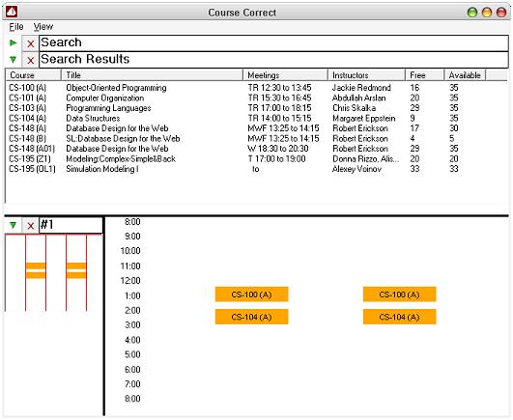Click the orange window button

click(487, 13)
